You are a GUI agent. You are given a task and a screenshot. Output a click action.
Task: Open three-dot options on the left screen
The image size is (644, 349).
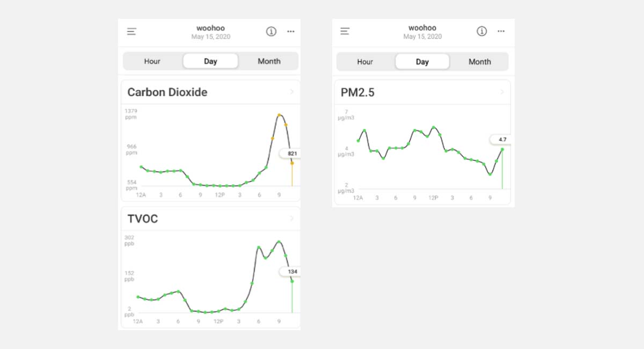291,32
